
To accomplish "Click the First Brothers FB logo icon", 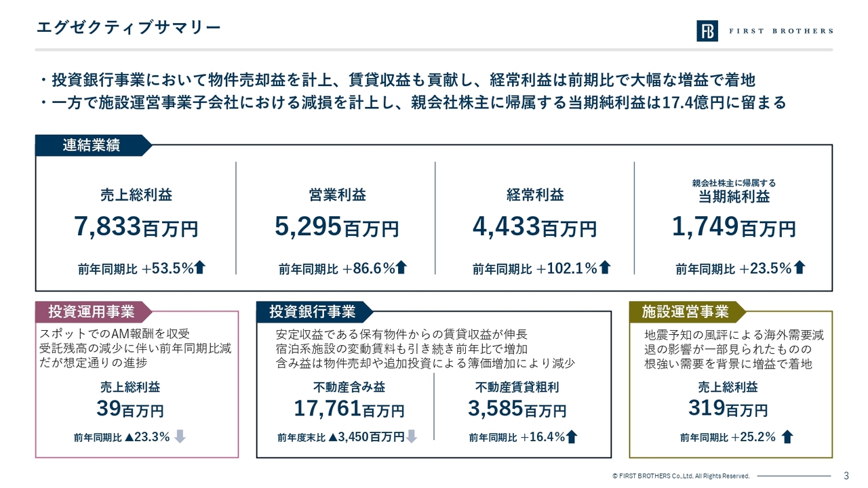I will pyautogui.click(x=707, y=30).
